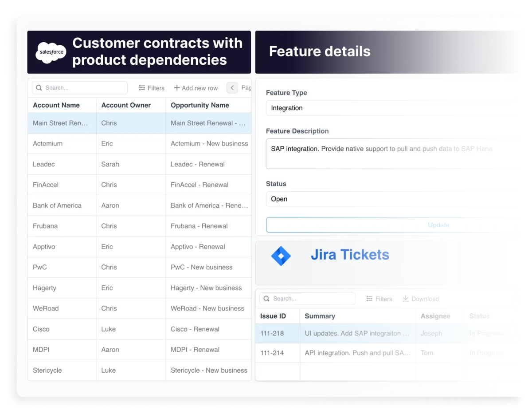Sort by Issue ID column header
The image size is (532, 414).
point(273,316)
